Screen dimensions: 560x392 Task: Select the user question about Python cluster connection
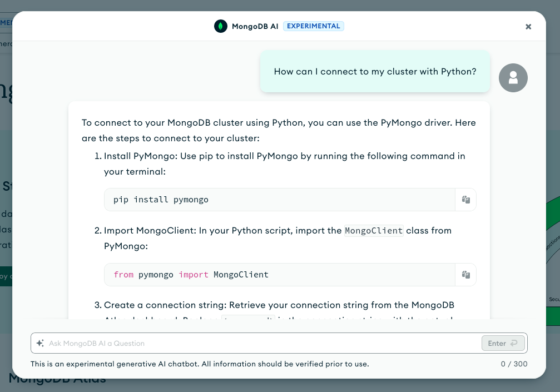tap(375, 71)
